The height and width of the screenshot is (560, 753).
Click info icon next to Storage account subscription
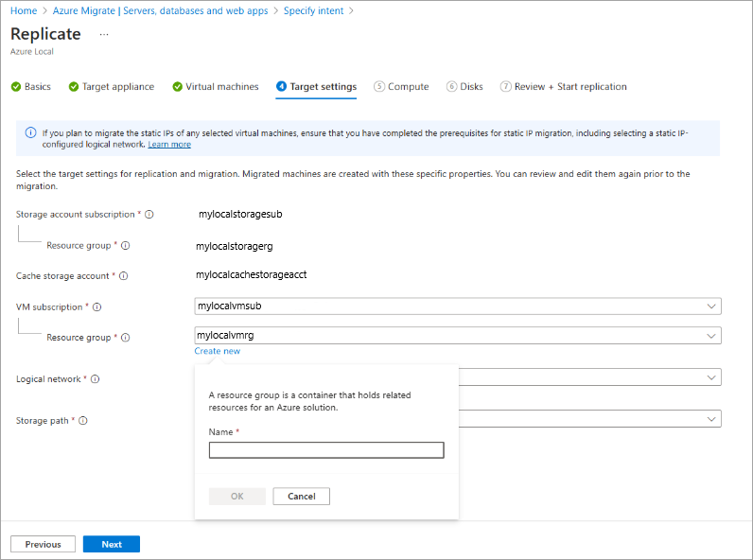point(149,215)
